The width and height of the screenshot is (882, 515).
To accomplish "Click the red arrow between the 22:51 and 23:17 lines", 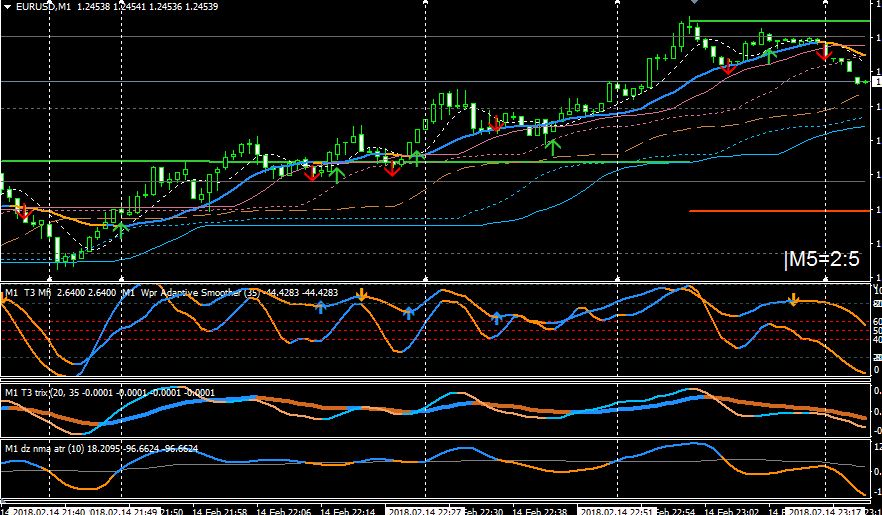I will (x=728, y=67).
